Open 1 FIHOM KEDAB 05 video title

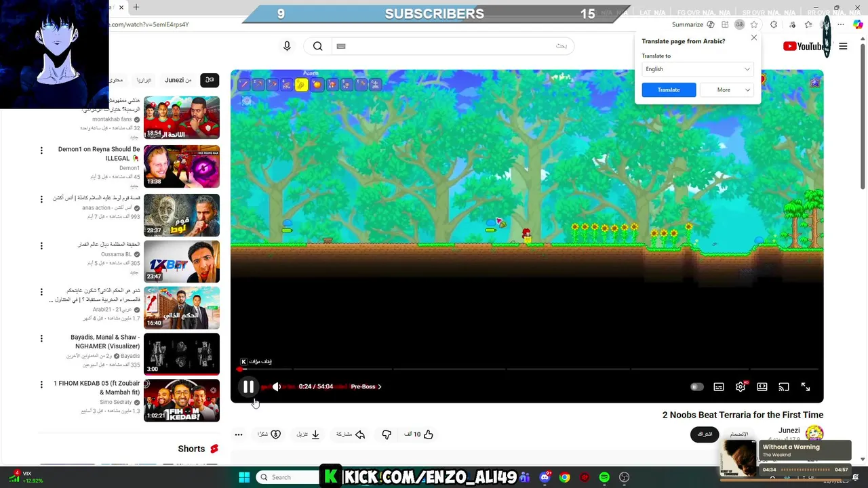(96, 388)
